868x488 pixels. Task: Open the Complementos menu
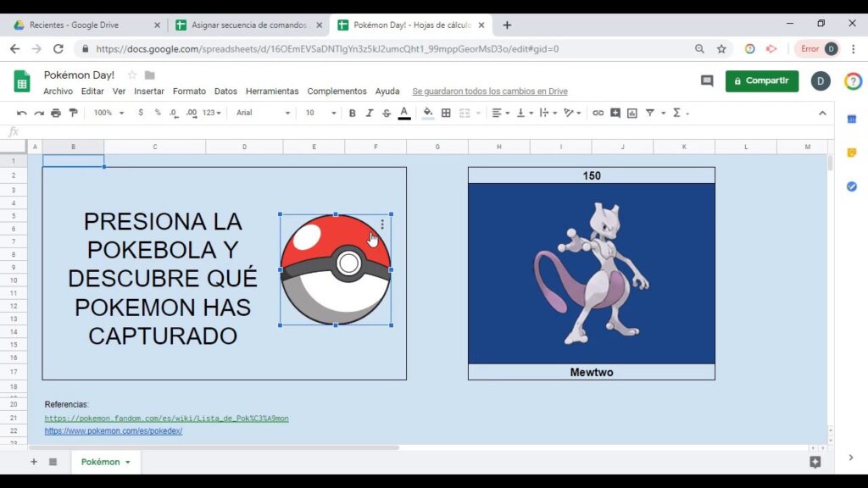point(337,91)
